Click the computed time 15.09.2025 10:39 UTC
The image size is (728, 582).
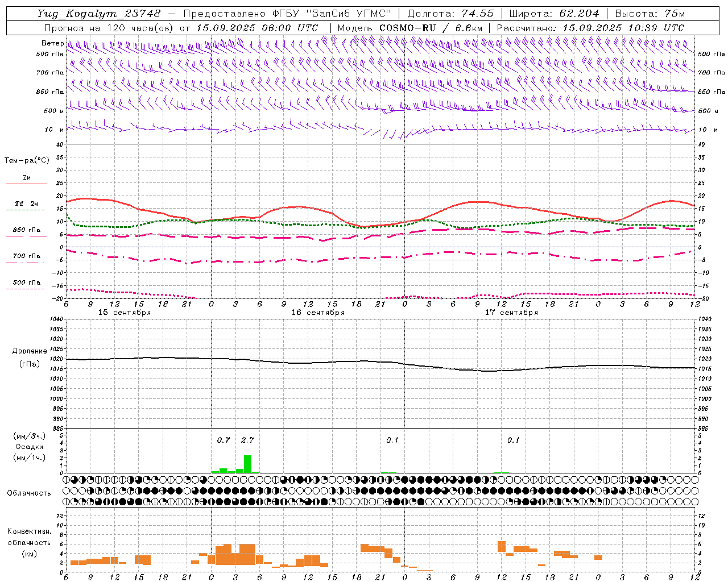click(x=623, y=28)
